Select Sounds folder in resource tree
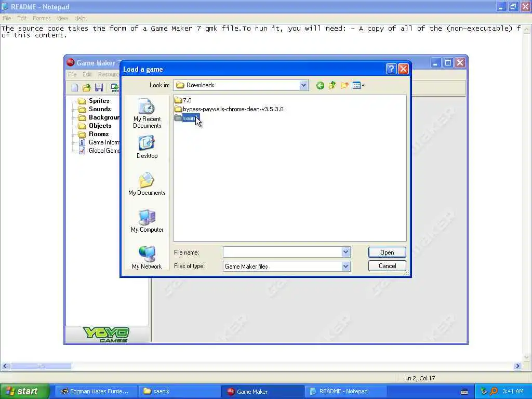Viewport: 532px width, 399px height. (x=95, y=109)
